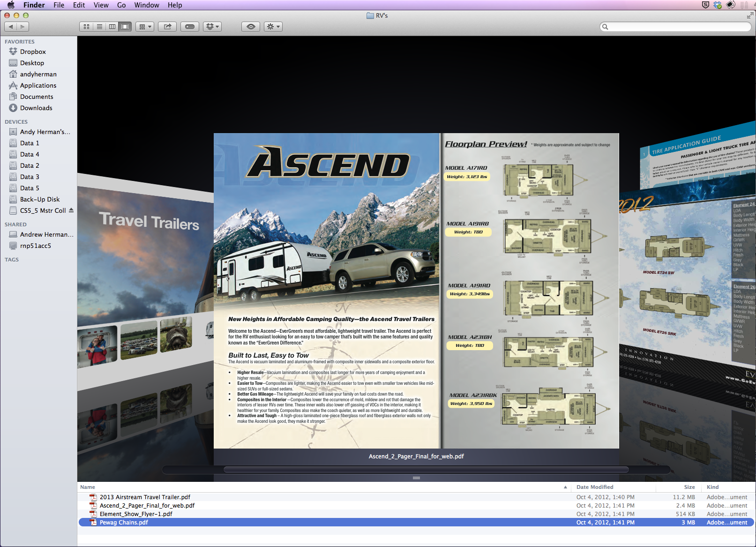The image size is (756, 547).
Task: Switch to column view
Action: point(112,27)
